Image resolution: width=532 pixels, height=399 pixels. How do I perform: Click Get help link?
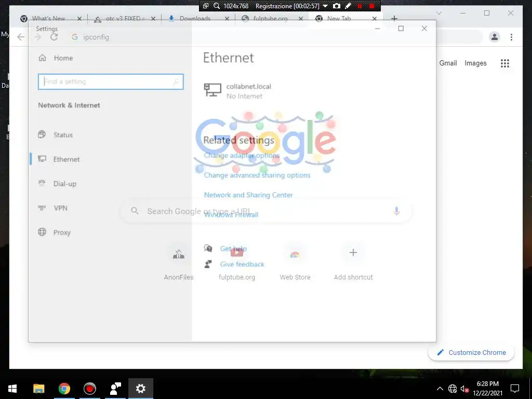point(233,248)
